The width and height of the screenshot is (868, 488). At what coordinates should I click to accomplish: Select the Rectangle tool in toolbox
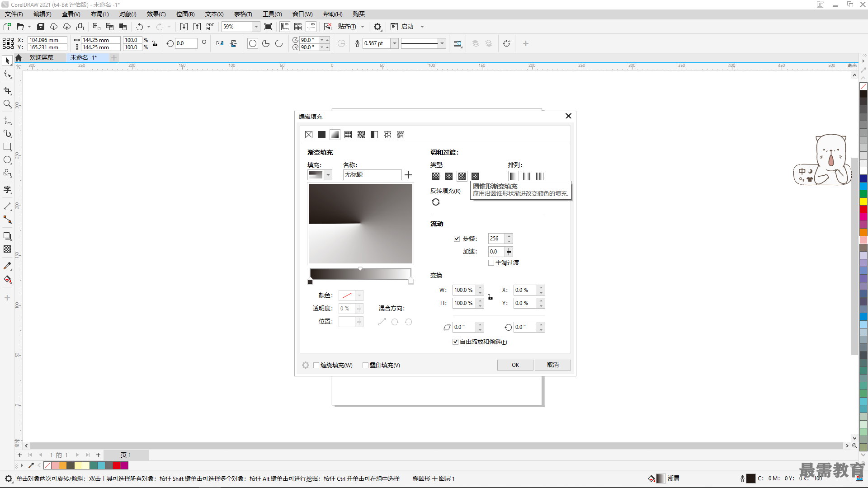7,147
